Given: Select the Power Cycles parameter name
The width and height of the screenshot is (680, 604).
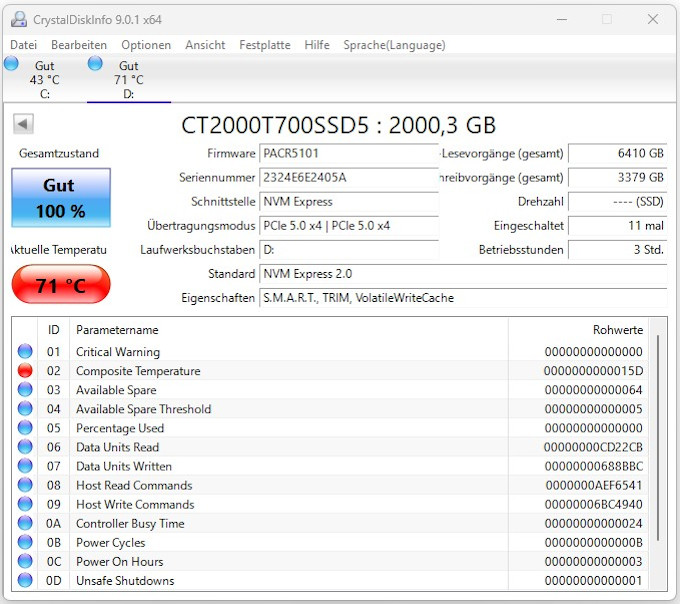Looking at the screenshot, I should pyautogui.click(x=111, y=542).
